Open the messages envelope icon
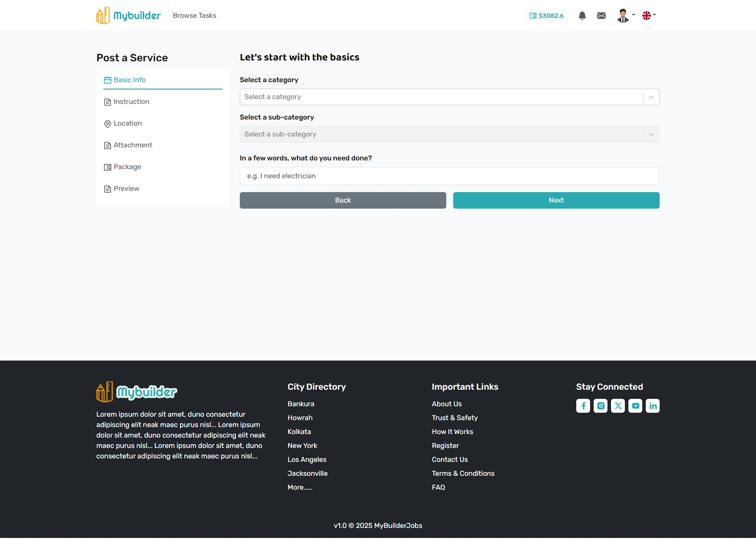Viewport: 756px width, 539px height. 601,16
